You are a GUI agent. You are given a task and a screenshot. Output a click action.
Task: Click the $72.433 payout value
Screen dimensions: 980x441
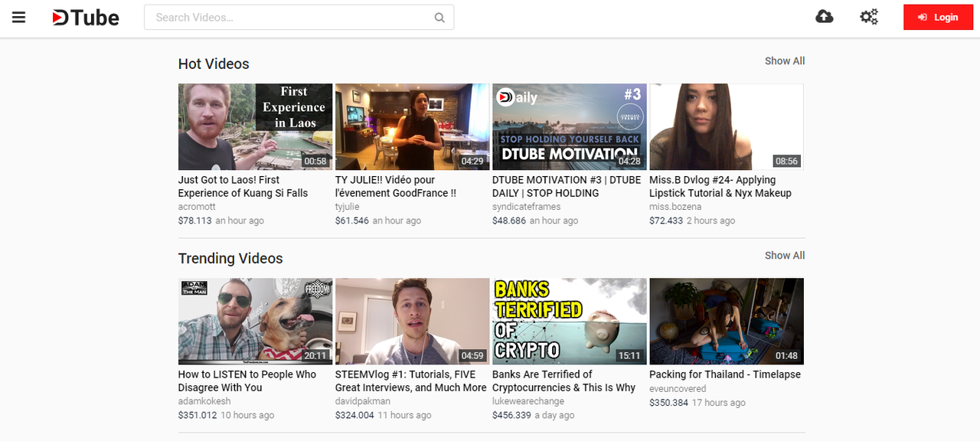tap(666, 220)
